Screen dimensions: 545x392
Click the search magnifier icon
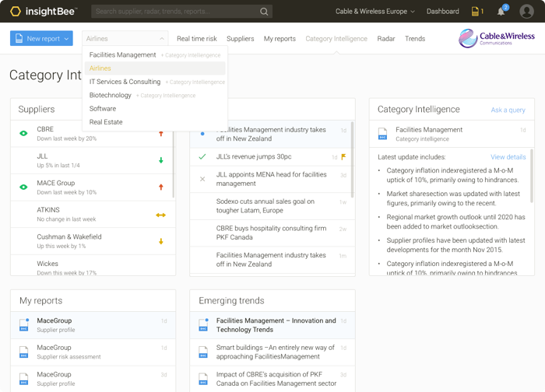(264, 12)
